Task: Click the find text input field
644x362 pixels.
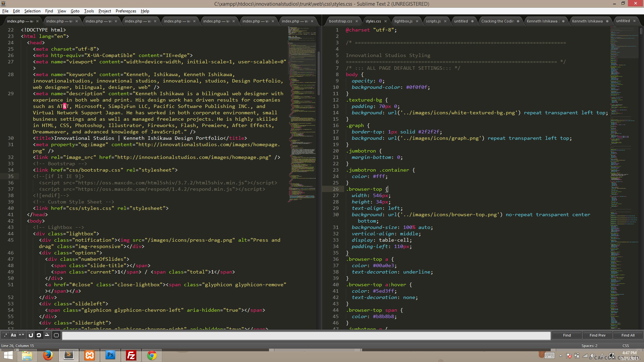Action: [306, 335]
